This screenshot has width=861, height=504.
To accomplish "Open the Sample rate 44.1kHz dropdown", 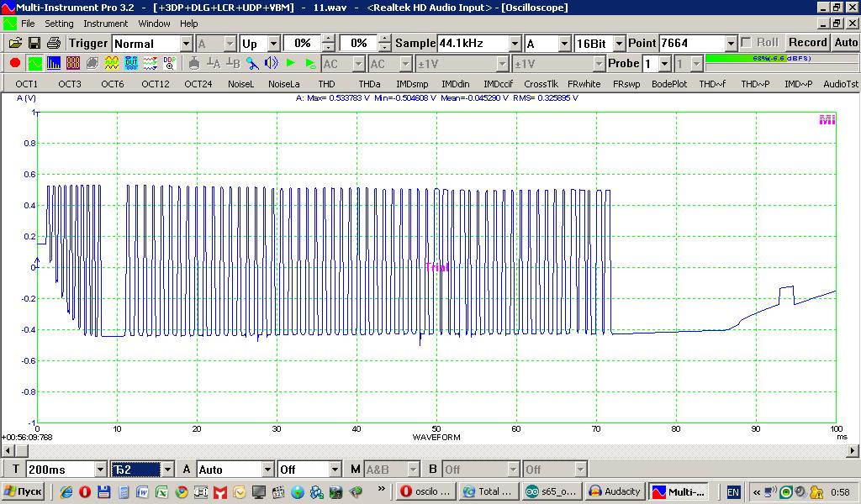I will coord(515,44).
